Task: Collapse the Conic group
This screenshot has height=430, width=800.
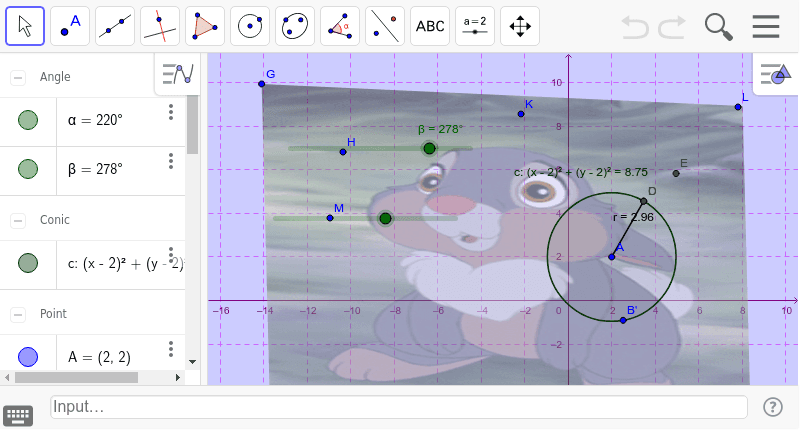Action: 18,220
